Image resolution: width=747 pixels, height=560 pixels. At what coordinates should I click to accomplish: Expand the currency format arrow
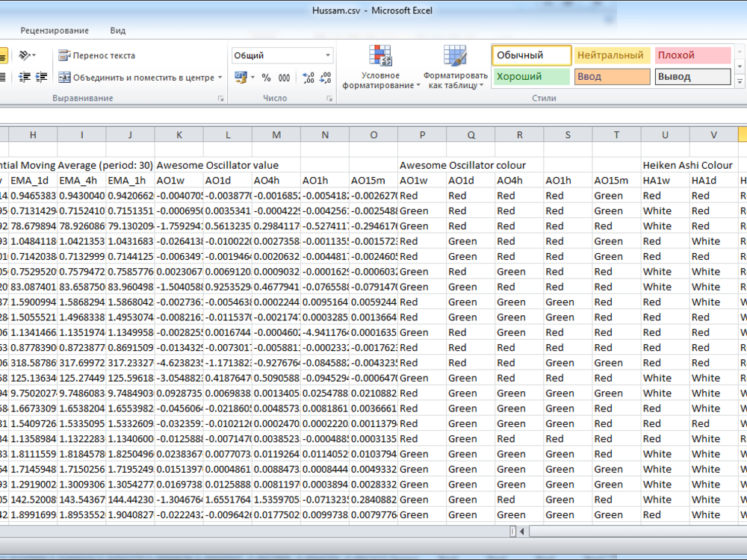point(252,78)
